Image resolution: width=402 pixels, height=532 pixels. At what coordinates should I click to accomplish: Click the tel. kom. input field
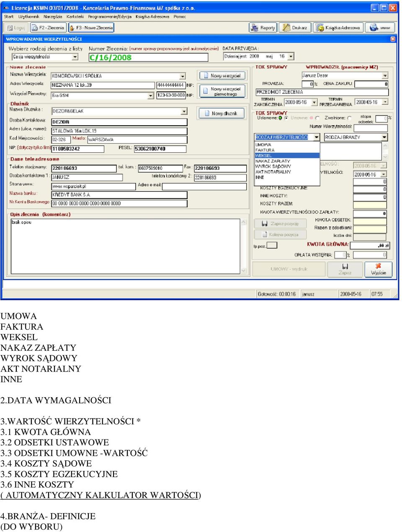click(160, 168)
